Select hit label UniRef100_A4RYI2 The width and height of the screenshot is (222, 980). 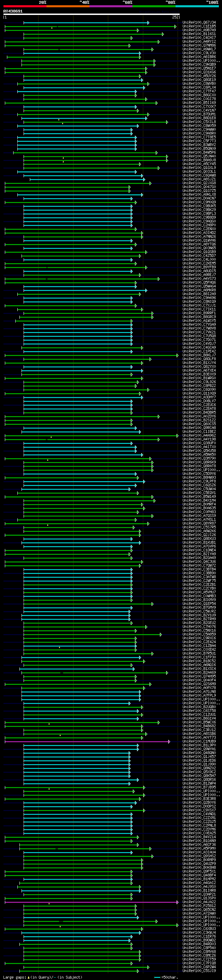coord(199,42)
